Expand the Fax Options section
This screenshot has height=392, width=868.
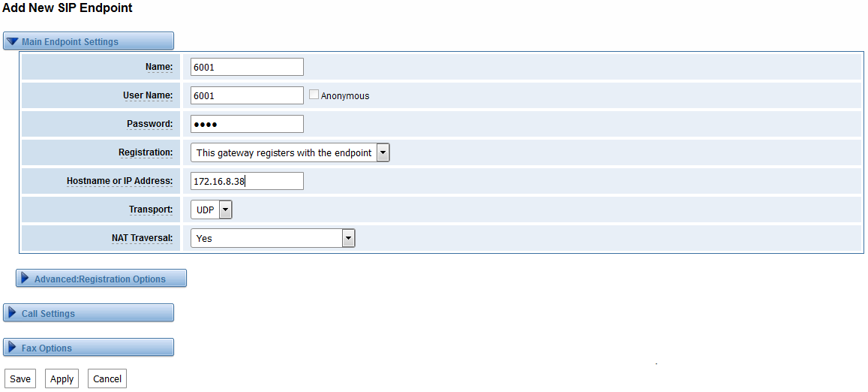pos(89,348)
